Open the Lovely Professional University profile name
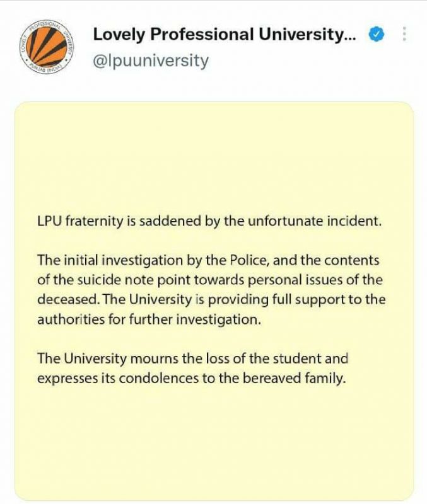Screen dimensions: 427x504 tap(225, 35)
